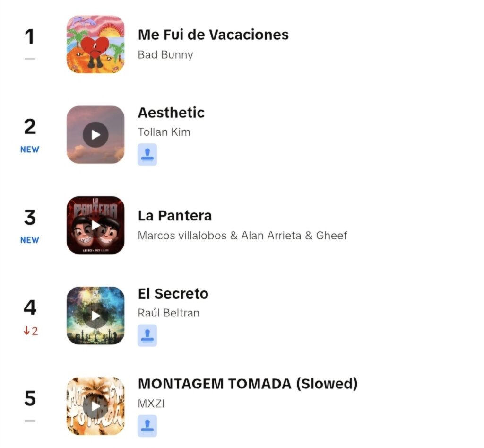The width and height of the screenshot is (484, 448).
Task: Open the Me Fui de Vacaciones album art
Action: [x=95, y=44]
